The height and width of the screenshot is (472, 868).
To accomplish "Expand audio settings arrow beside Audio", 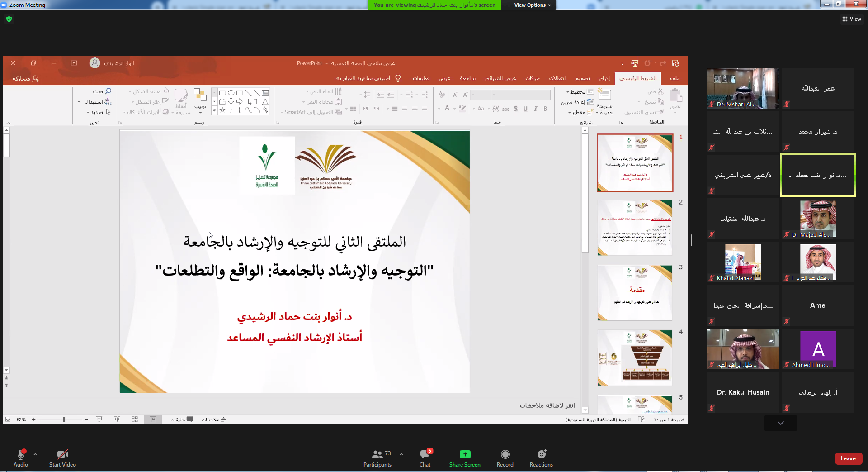I will (x=35, y=454).
